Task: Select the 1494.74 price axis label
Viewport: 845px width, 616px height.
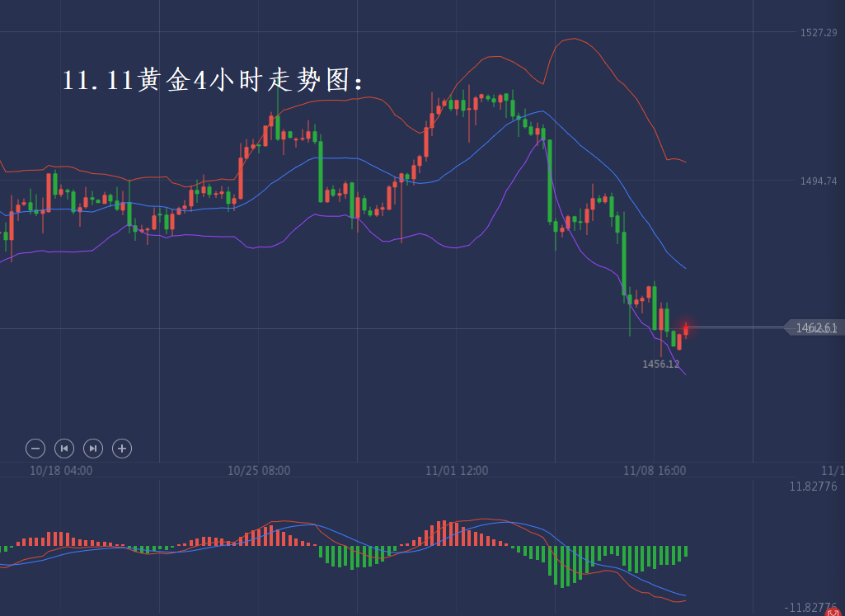Action: click(819, 181)
